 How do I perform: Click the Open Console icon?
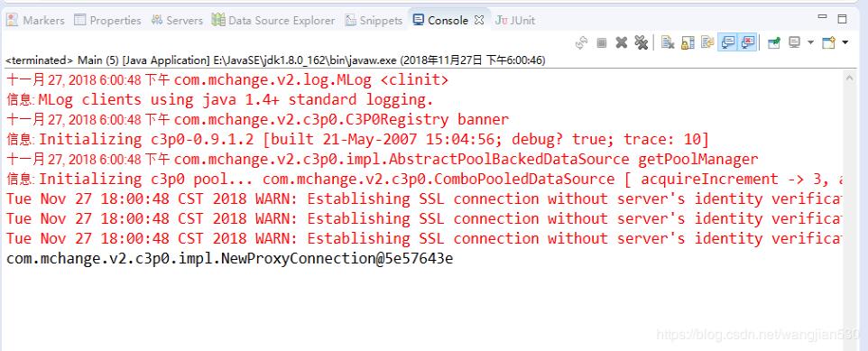828,42
